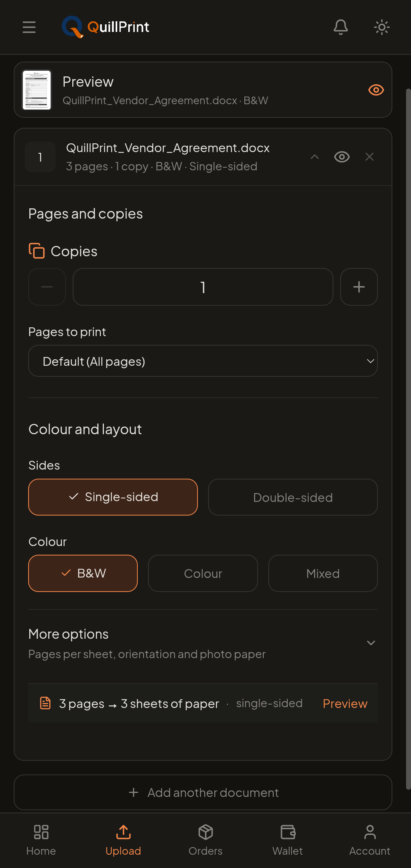Click the Copies stack icon
Screen dimensions: 411x868
click(37, 251)
